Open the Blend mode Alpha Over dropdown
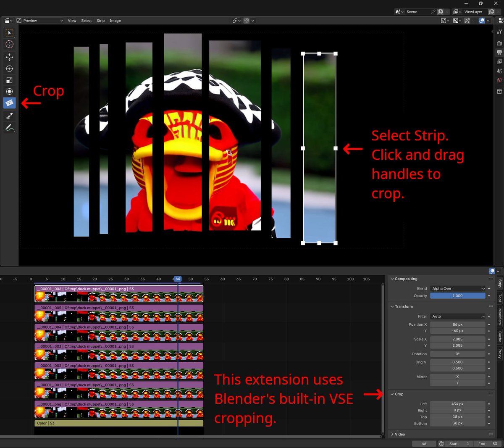This screenshot has width=504, height=448. pyautogui.click(x=458, y=289)
